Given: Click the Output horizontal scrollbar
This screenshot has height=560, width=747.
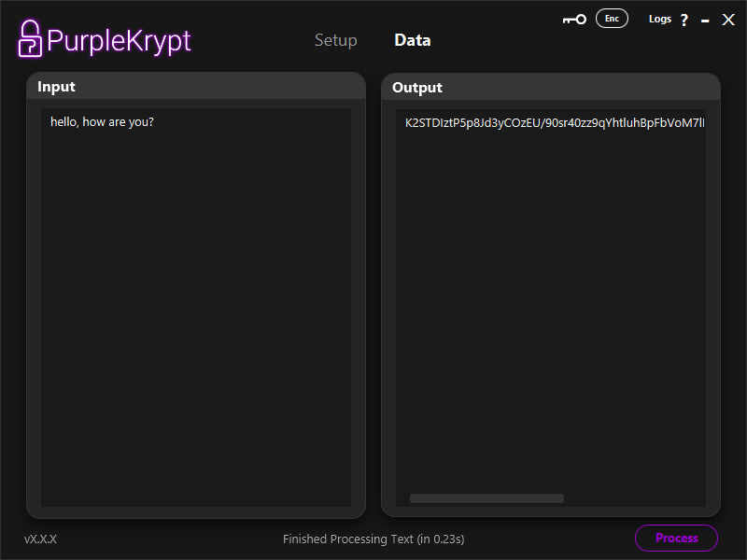Looking at the screenshot, I should [x=486, y=498].
